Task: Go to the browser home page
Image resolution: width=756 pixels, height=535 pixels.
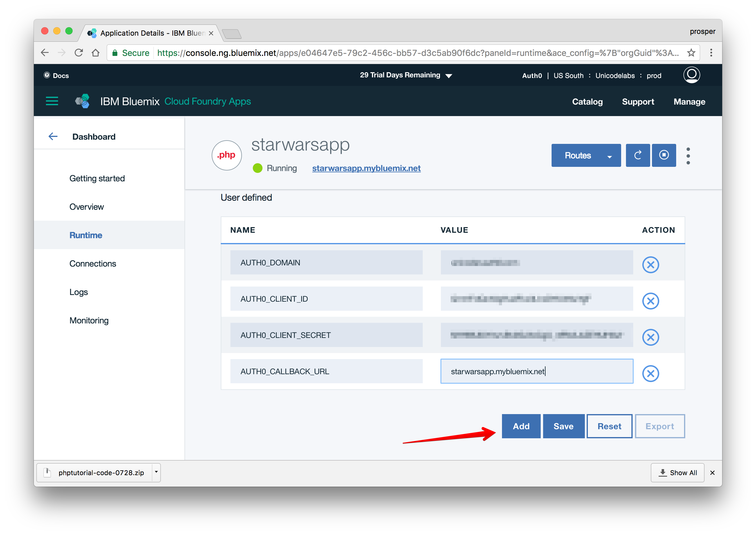Action: [x=96, y=53]
